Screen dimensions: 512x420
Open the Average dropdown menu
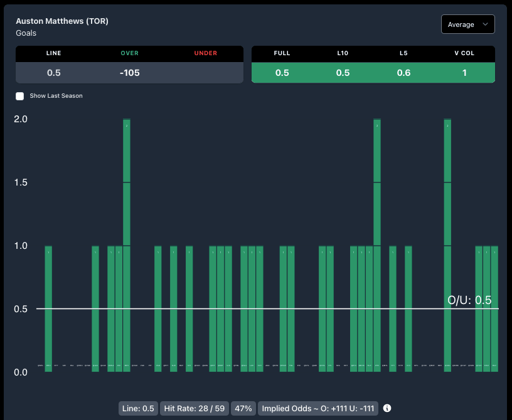point(467,24)
